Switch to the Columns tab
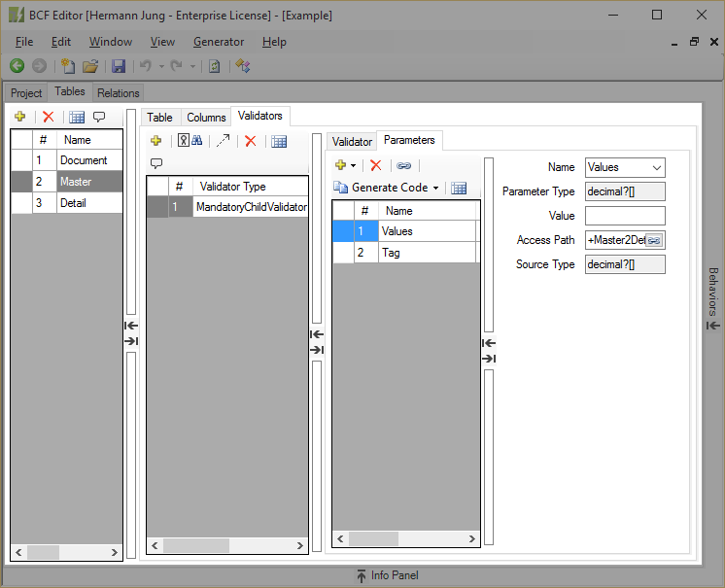725x588 pixels. [x=206, y=118]
